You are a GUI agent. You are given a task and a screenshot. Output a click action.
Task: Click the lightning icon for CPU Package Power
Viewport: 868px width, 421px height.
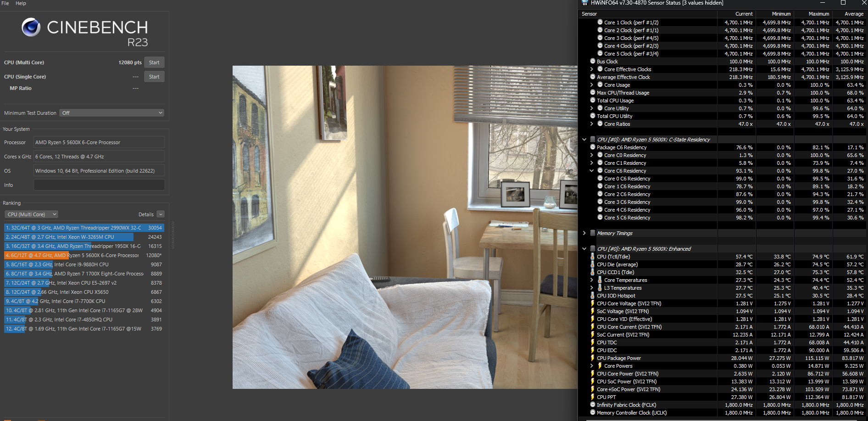click(x=593, y=358)
